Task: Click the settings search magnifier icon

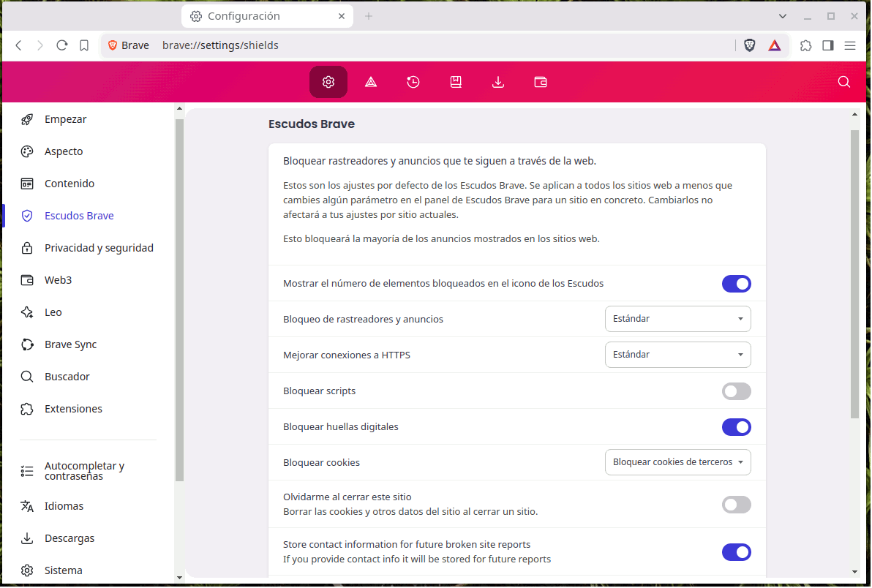Action: tap(843, 82)
